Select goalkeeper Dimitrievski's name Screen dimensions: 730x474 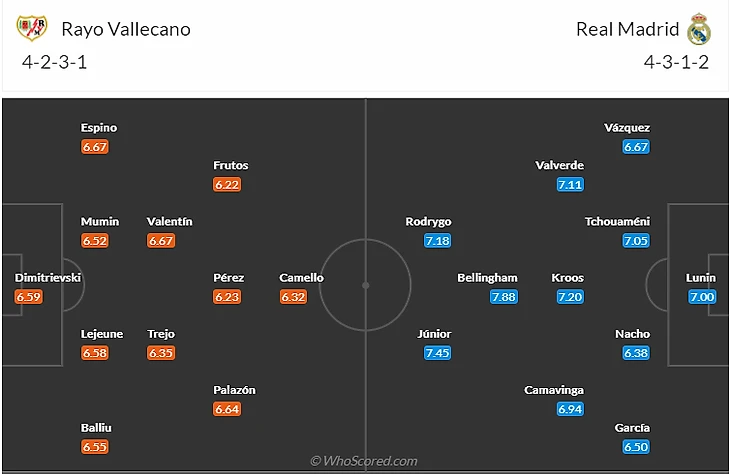tap(48, 278)
